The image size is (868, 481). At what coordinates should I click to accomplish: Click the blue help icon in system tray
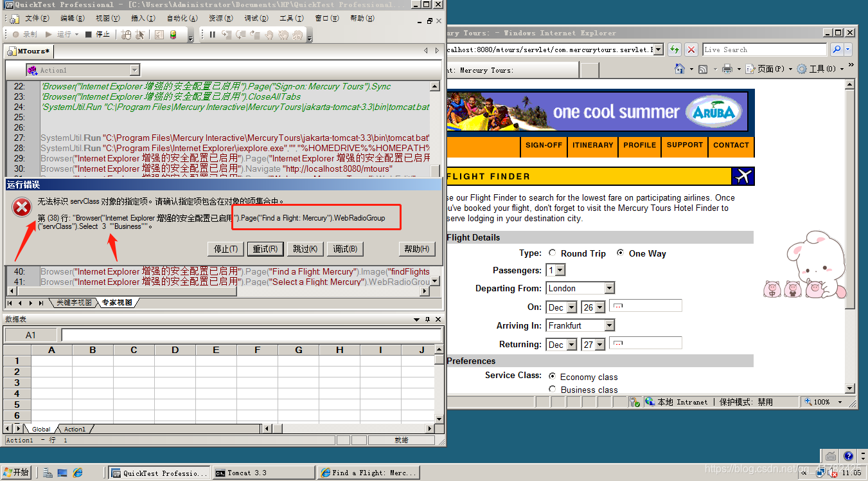[x=848, y=456]
